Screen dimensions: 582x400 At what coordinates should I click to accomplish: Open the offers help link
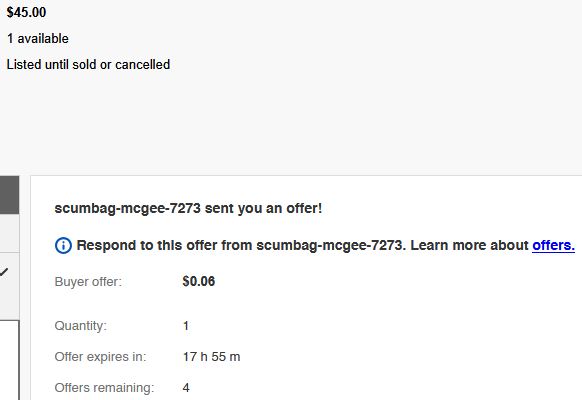pos(553,246)
